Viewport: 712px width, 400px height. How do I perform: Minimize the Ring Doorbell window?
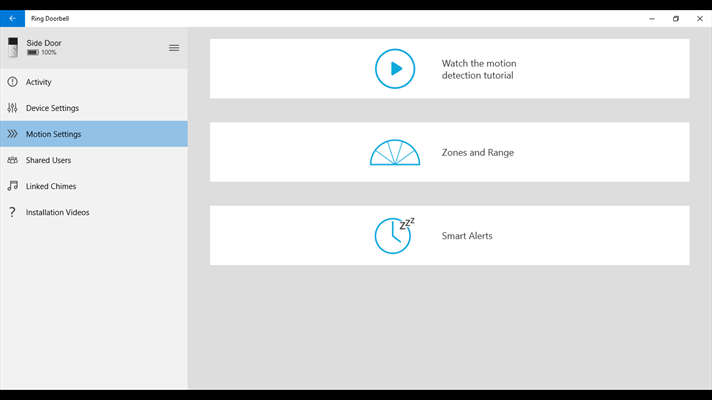pos(652,19)
